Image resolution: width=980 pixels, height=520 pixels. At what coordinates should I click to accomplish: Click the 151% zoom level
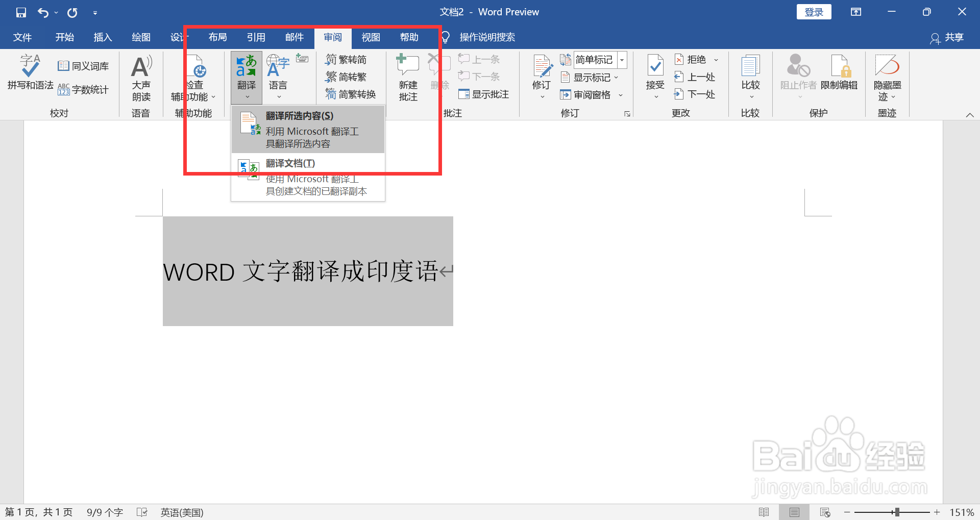coord(962,512)
